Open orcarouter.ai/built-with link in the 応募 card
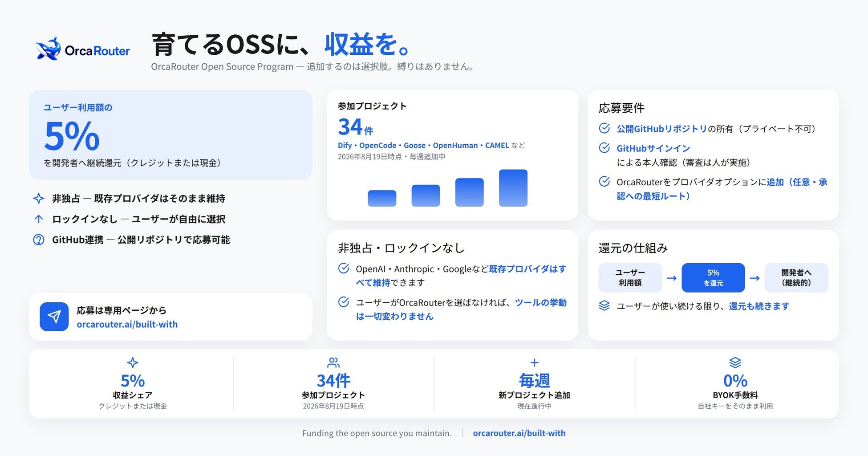This screenshot has height=456, width=868. coord(127,324)
